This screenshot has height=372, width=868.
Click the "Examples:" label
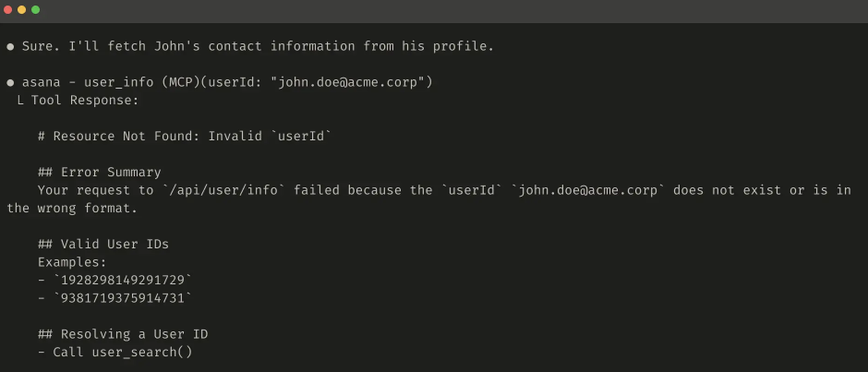pyautogui.click(x=72, y=262)
